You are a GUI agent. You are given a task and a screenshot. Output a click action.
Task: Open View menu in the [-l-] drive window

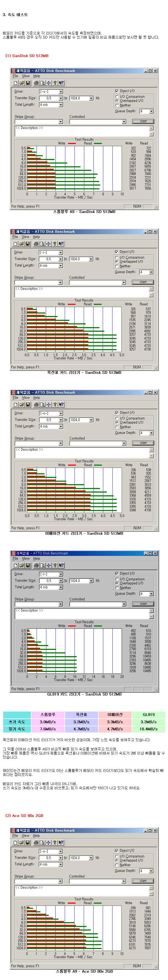(x=26, y=559)
